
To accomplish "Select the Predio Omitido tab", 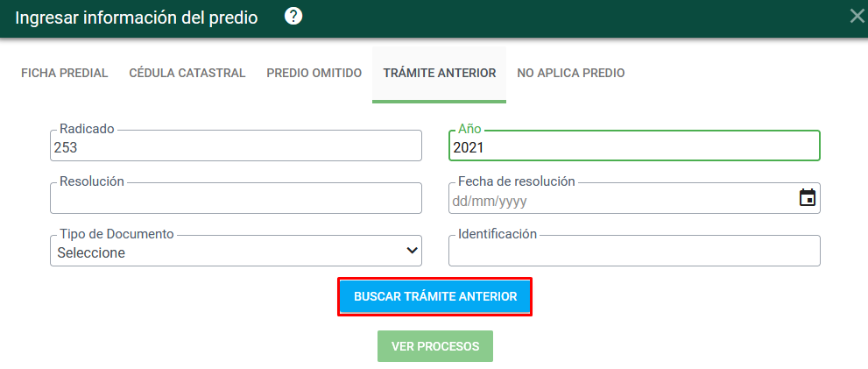I will [314, 73].
